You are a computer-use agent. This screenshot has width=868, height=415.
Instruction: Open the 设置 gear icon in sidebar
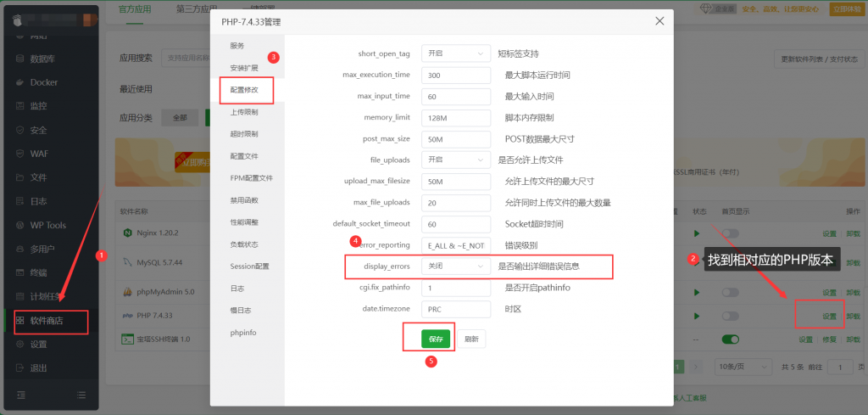pos(20,344)
